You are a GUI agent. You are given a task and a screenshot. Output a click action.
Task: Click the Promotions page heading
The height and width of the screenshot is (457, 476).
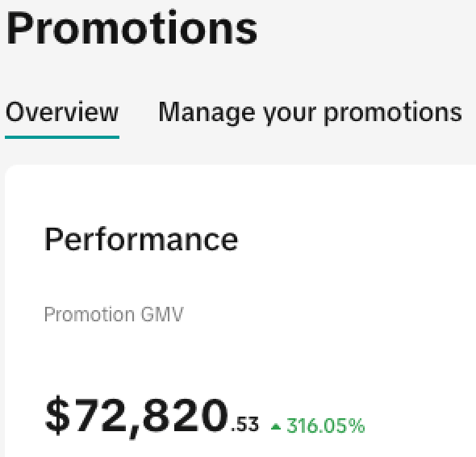[x=132, y=28]
